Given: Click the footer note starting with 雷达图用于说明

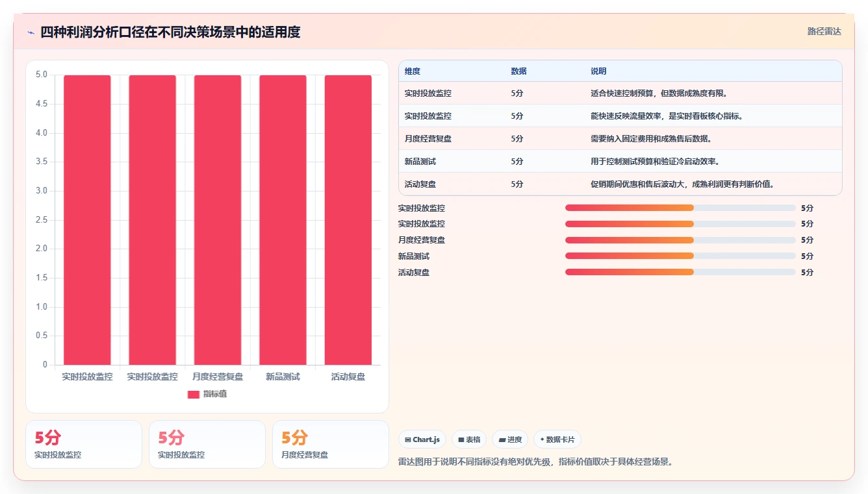Looking at the screenshot, I should (537, 462).
